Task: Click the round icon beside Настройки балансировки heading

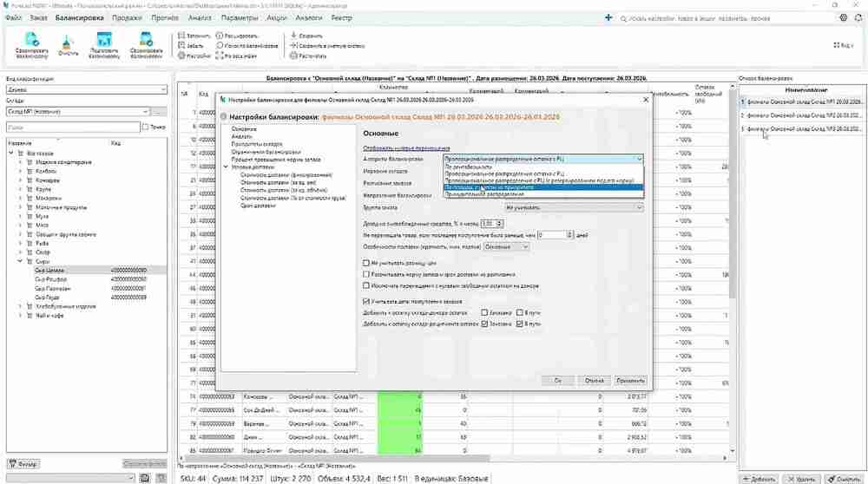Action: (224, 117)
